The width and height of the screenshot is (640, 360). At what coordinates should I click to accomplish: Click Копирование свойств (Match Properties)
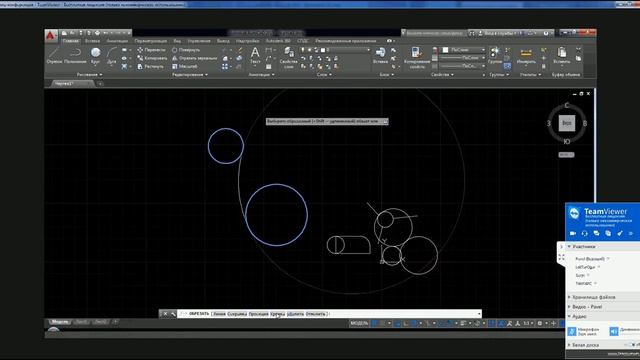pos(417,58)
